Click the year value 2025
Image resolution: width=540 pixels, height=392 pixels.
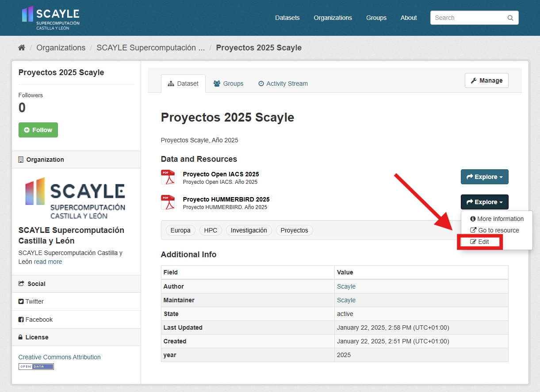tap(344, 355)
